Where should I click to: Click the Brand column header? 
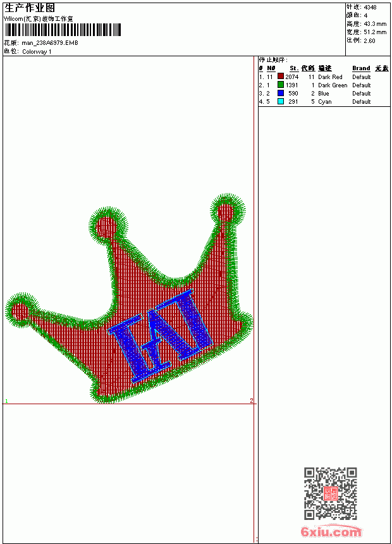(x=361, y=68)
